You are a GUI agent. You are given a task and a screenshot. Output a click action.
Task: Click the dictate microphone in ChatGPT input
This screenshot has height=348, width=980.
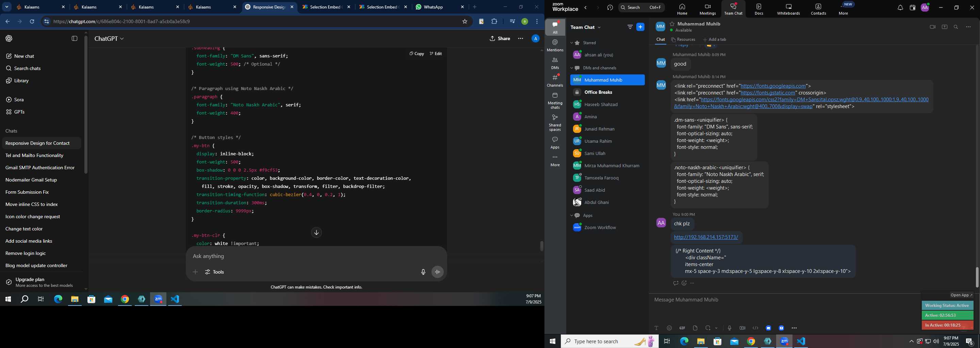click(423, 272)
